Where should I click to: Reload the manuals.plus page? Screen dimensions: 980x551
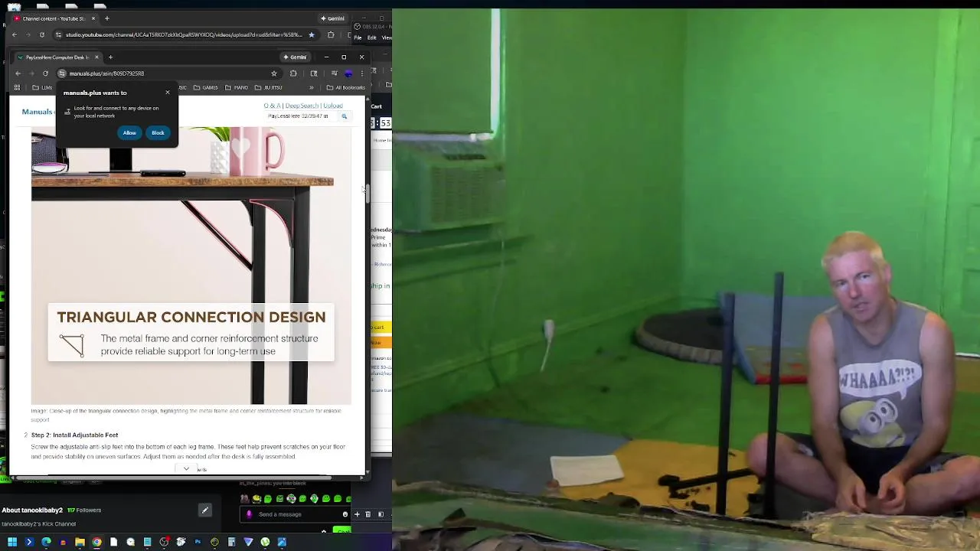[x=45, y=73]
